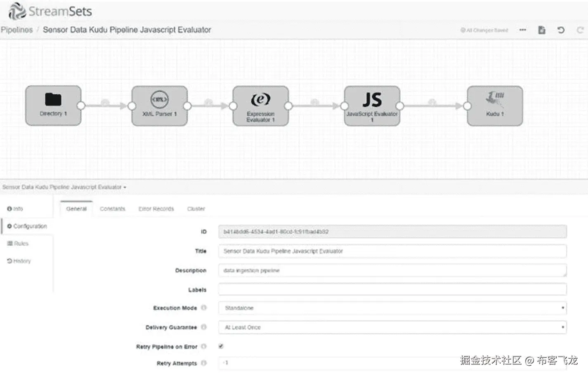Screen dimensions: 588x376
Task: Click the empty Labels field
Action: click(392, 289)
